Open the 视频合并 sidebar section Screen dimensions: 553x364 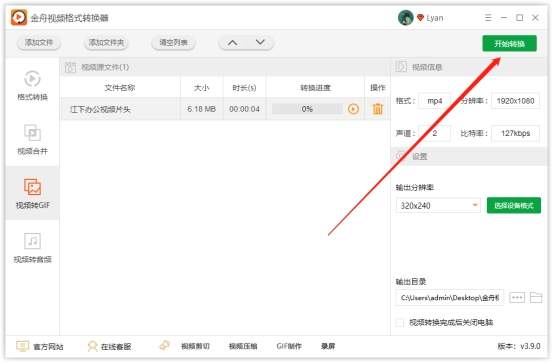[32, 139]
